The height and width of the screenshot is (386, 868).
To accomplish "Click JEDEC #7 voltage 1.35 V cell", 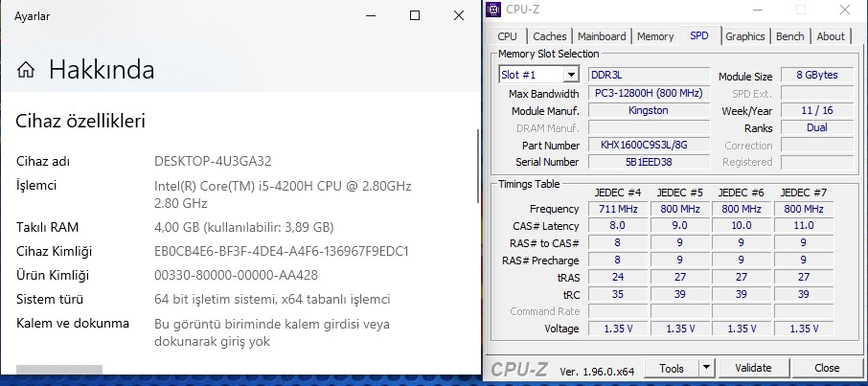I will 804,329.
